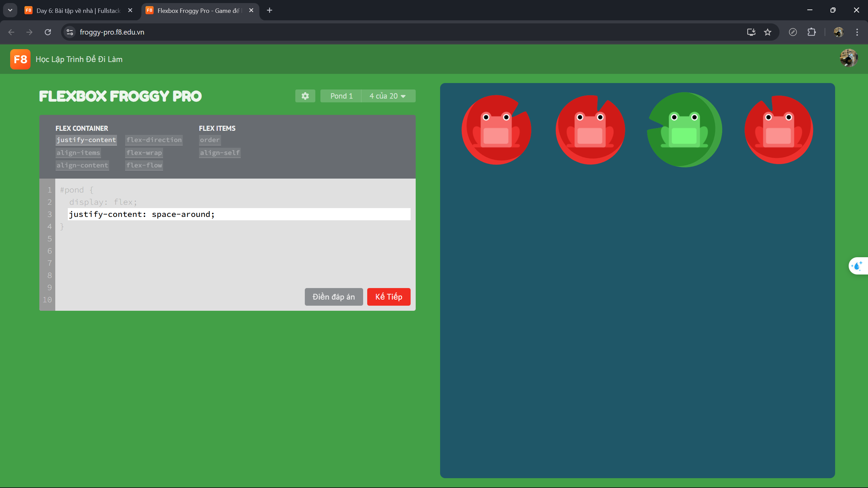Select the justify-content property tag
This screenshot has width=868, height=488.
[86, 140]
